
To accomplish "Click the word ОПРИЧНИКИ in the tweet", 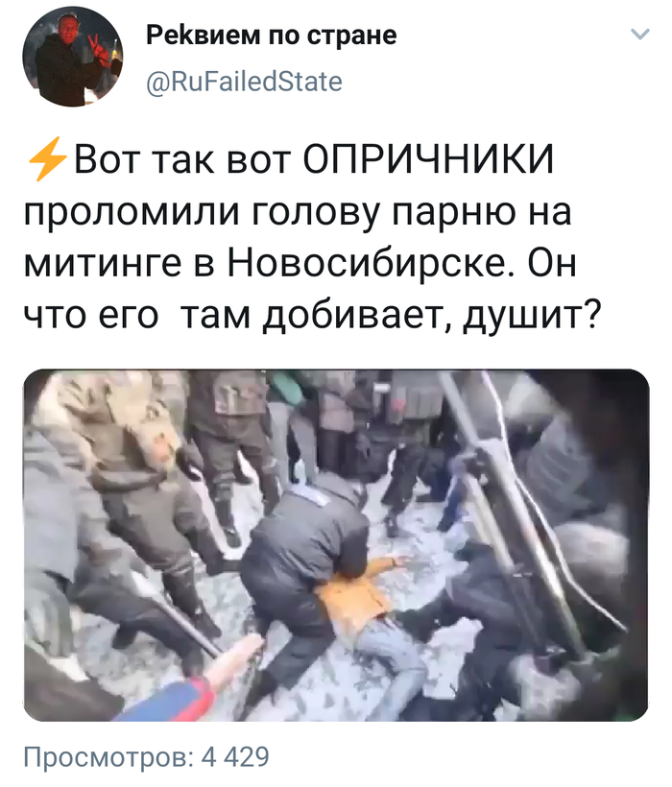I will 429,159.
